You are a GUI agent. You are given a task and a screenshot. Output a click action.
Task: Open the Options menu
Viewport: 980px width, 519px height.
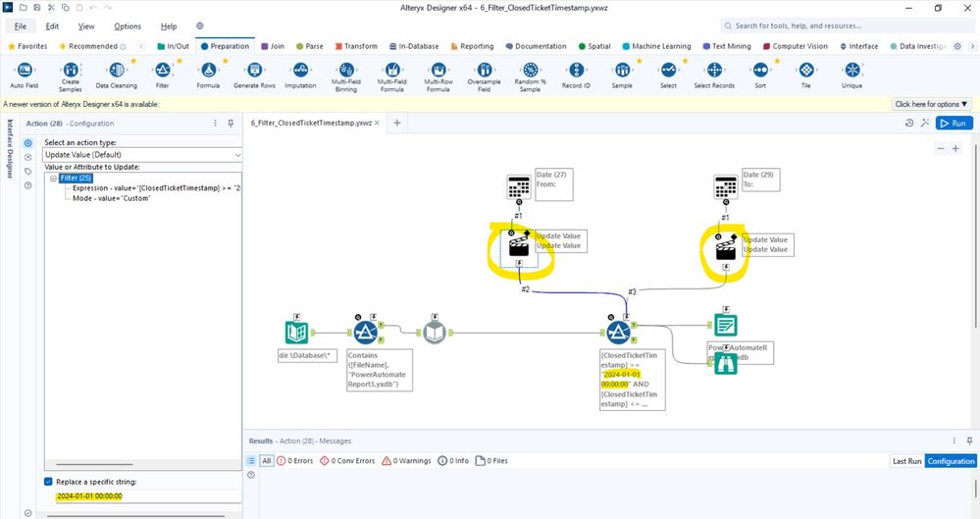(128, 26)
